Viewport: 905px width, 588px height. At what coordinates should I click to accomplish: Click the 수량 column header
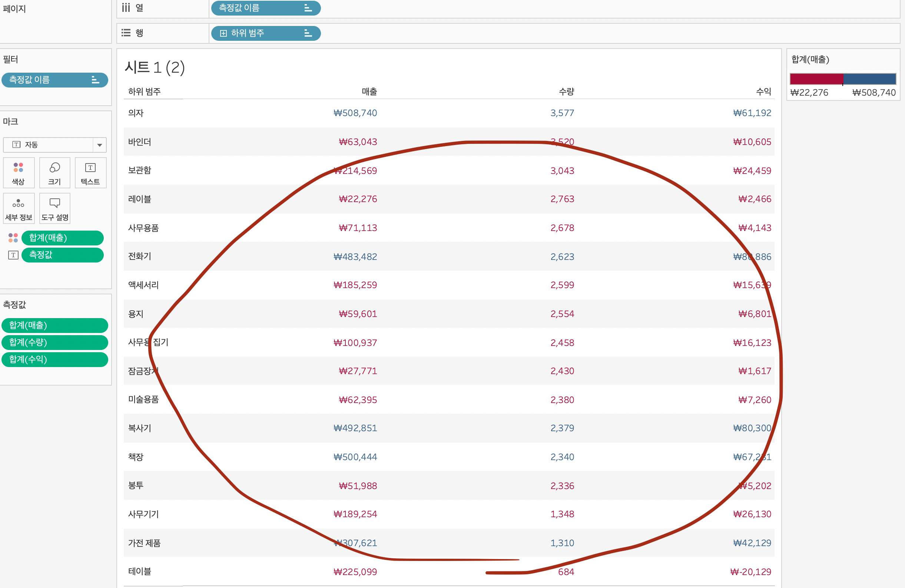pos(566,92)
